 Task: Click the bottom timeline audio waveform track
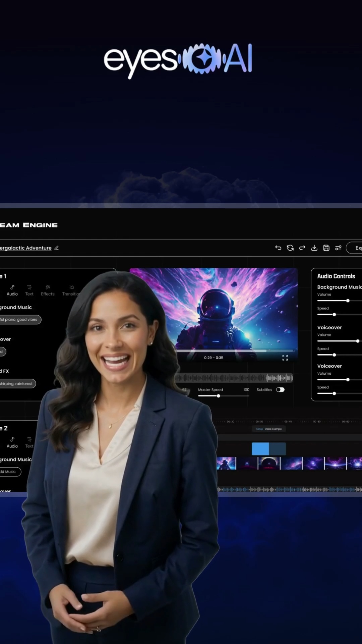click(x=290, y=490)
